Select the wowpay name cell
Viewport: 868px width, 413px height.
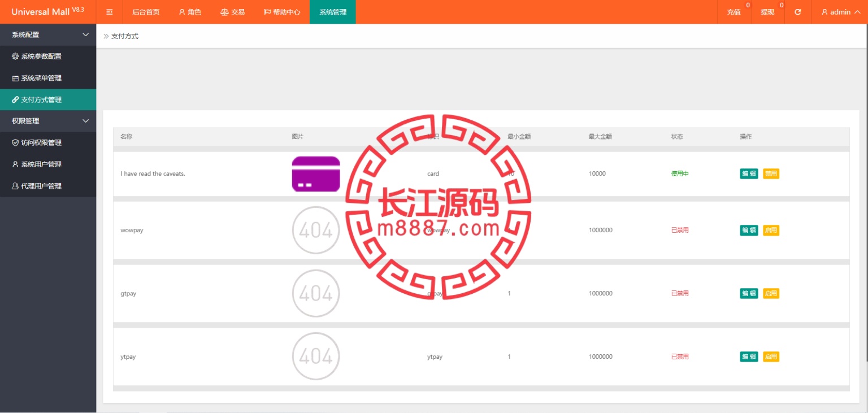pyautogui.click(x=132, y=230)
